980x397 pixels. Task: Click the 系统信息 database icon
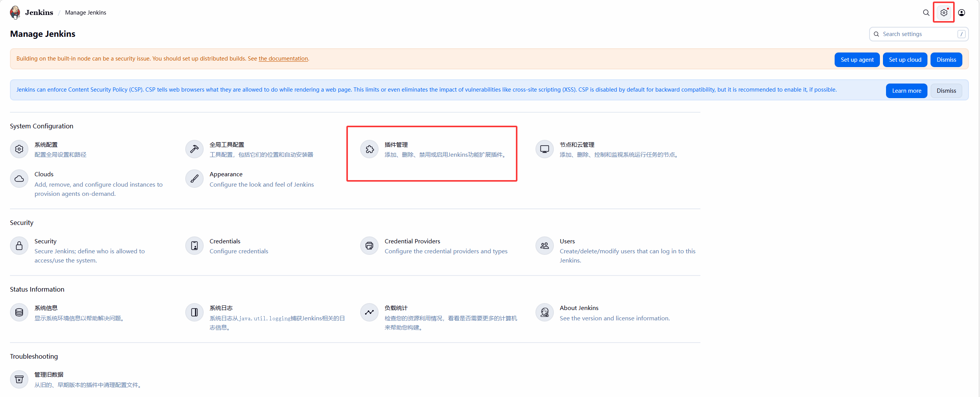(x=19, y=312)
